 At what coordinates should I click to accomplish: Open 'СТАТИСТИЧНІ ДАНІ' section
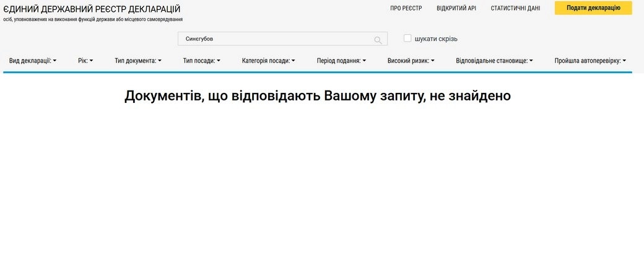click(515, 8)
